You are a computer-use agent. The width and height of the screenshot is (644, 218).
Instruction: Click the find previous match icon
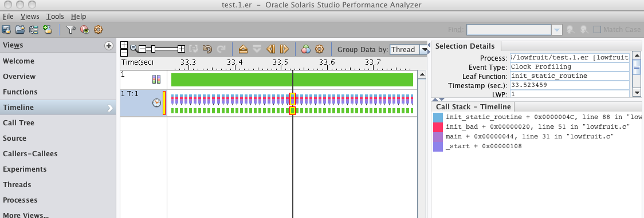[570, 30]
